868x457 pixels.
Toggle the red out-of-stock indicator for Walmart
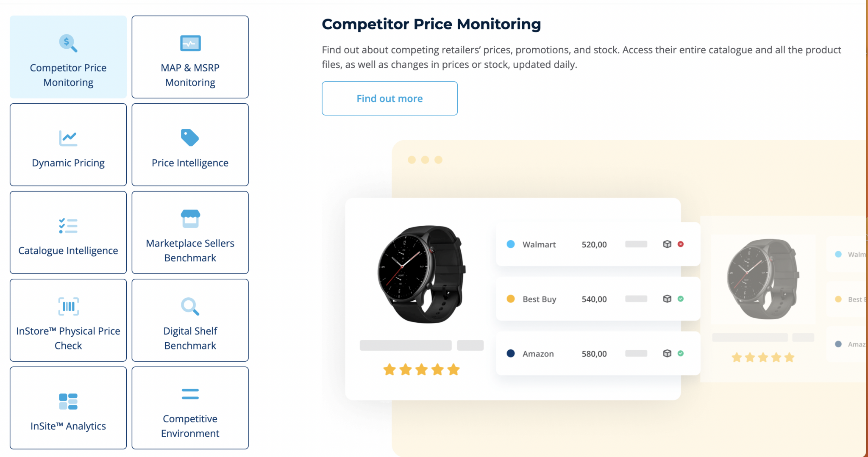681,244
